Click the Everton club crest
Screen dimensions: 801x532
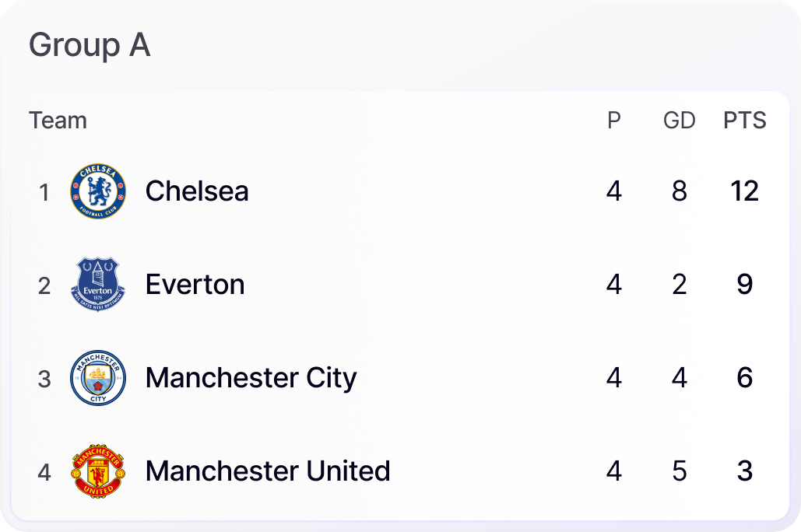[x=97, y=285]
